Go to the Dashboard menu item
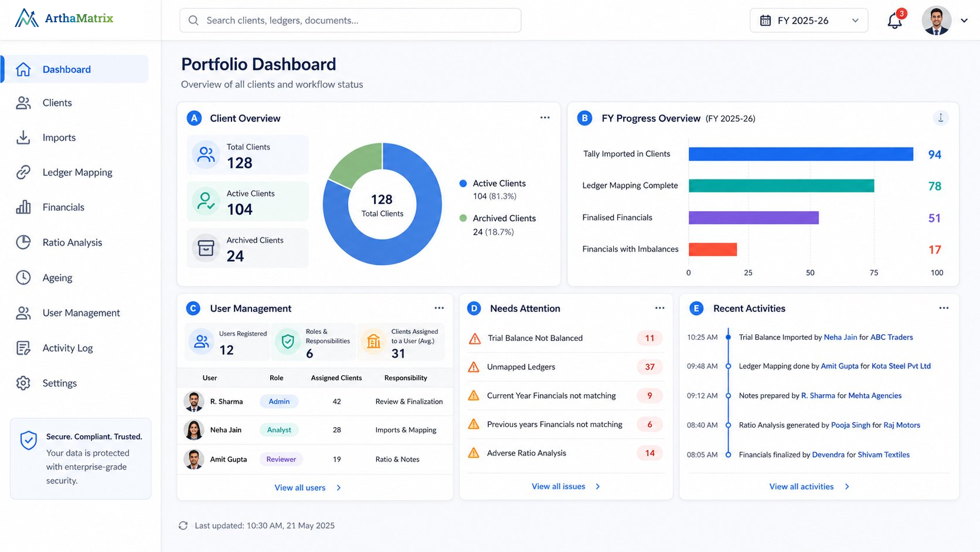The width and height of the screenshot is (980, 552). [75, 69]
